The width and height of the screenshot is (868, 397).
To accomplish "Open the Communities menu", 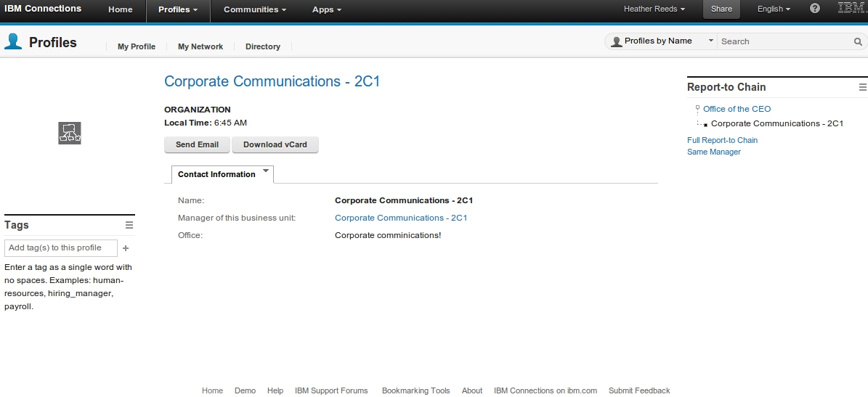I will (254, 9).
